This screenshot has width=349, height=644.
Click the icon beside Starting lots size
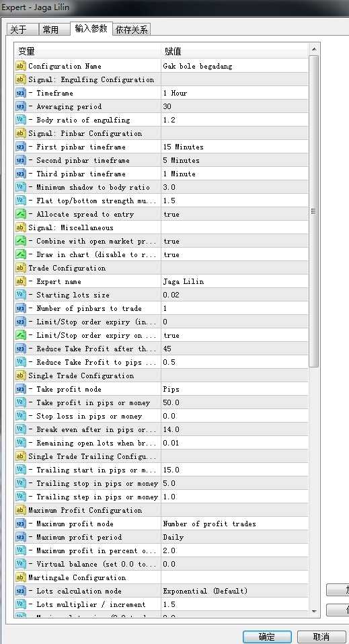(x=21, y=295)
